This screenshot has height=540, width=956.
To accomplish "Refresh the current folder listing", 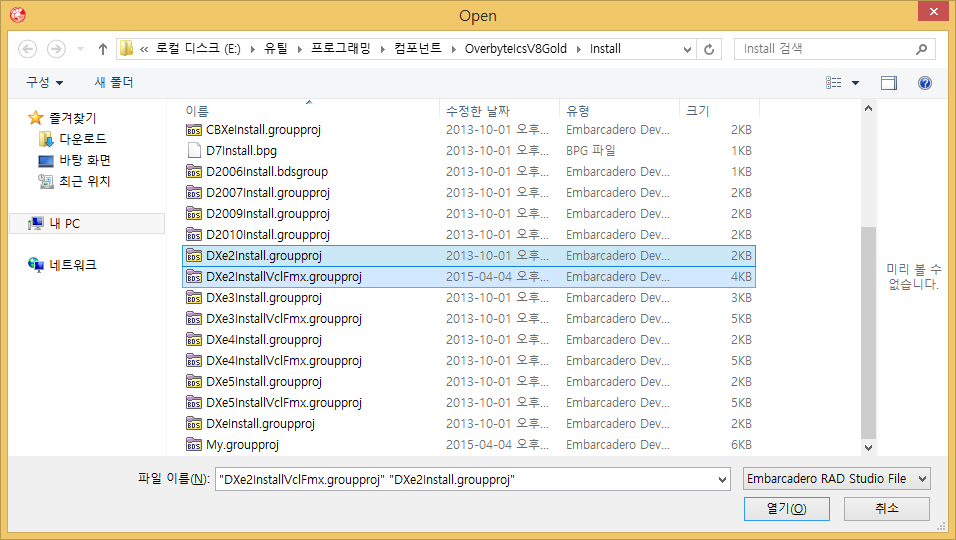I will 710,49.
